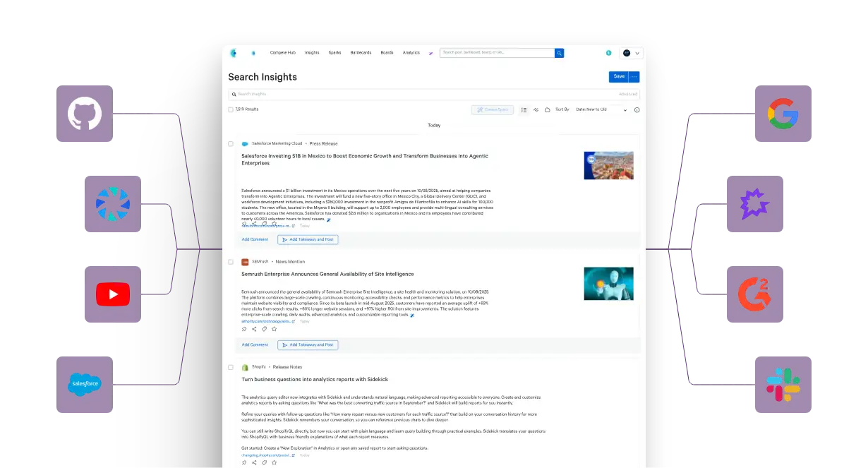This screenshot has width=868, height=468.
Task: Click the Salesforce integration tile
Action: pos(85,385)
